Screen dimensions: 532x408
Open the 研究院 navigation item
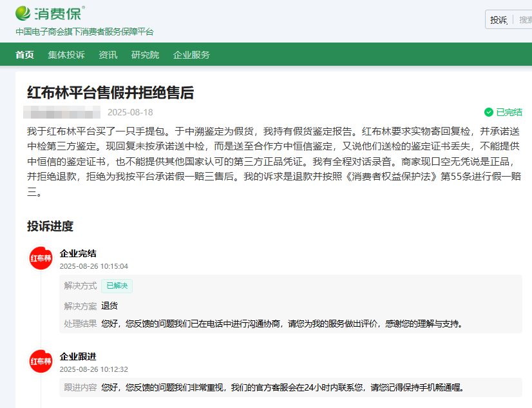click(x=145, y=55)
